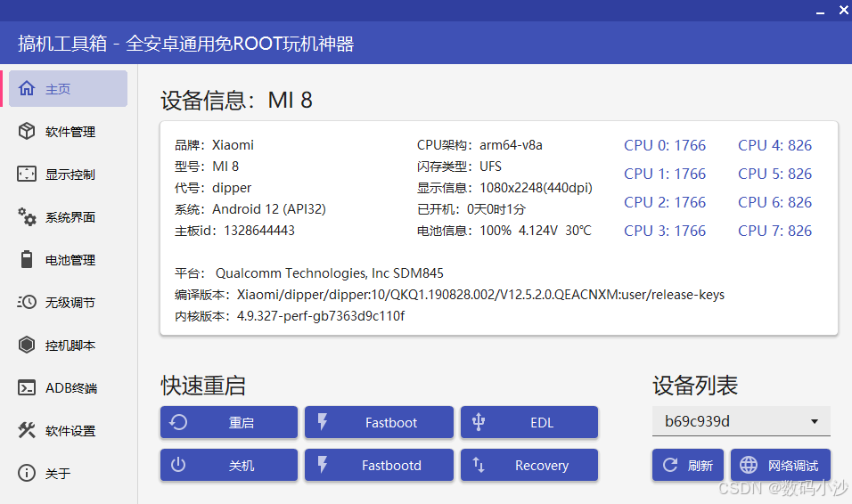The width and height of the screenshot is (852, 504).
Task: Click the 'CPU 3: 1766' frequency text
Action: pyautogui.click(x=665, y=231)
